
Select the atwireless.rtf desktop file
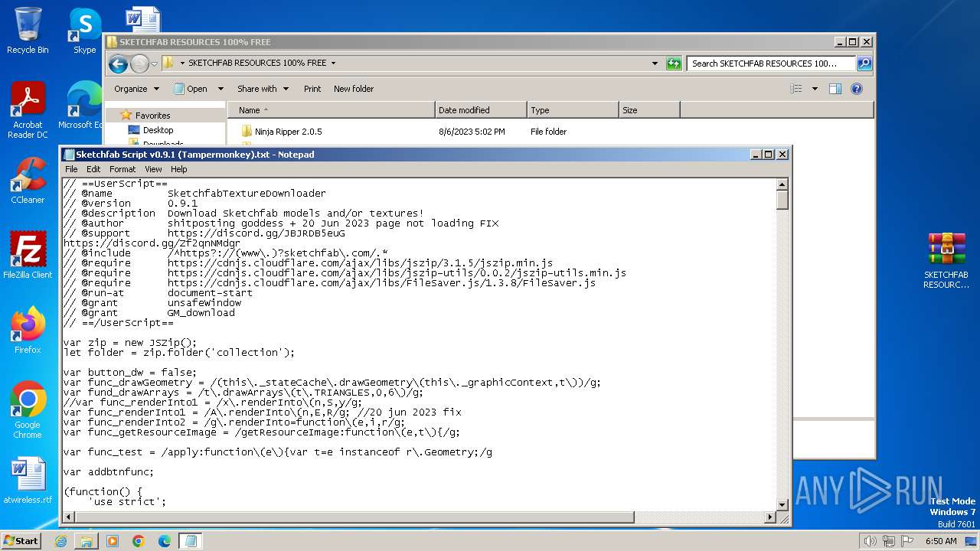[28, 481]
